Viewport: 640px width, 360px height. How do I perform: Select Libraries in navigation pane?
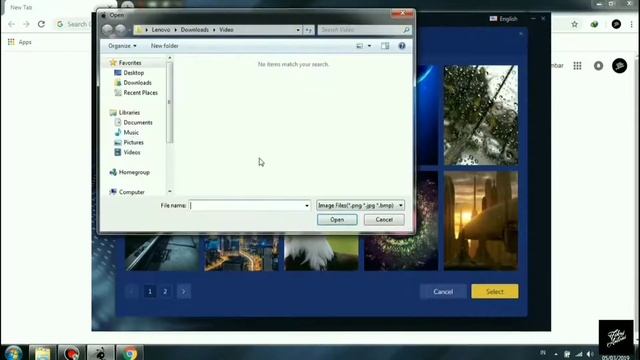[x=129, y=113]
